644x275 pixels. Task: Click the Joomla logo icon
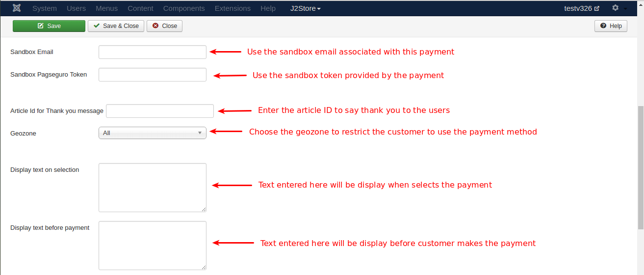point(17,8)
